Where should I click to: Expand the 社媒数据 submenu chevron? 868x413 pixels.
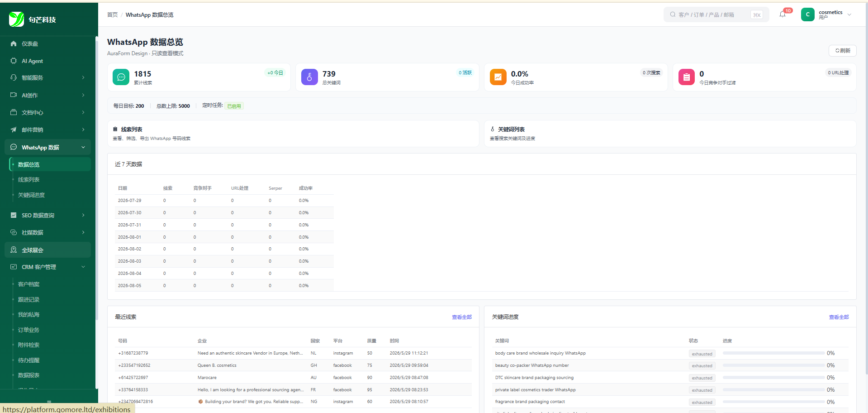pyautogui.click(x=83, y=232)
